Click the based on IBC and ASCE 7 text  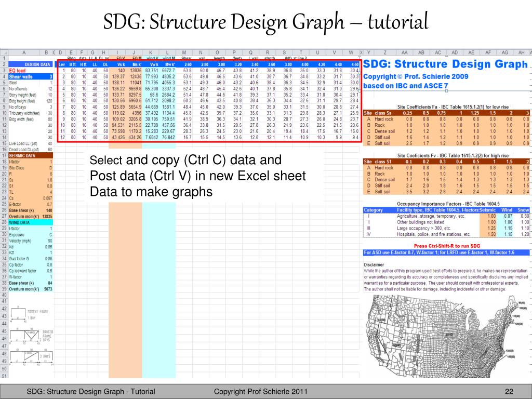405,86
